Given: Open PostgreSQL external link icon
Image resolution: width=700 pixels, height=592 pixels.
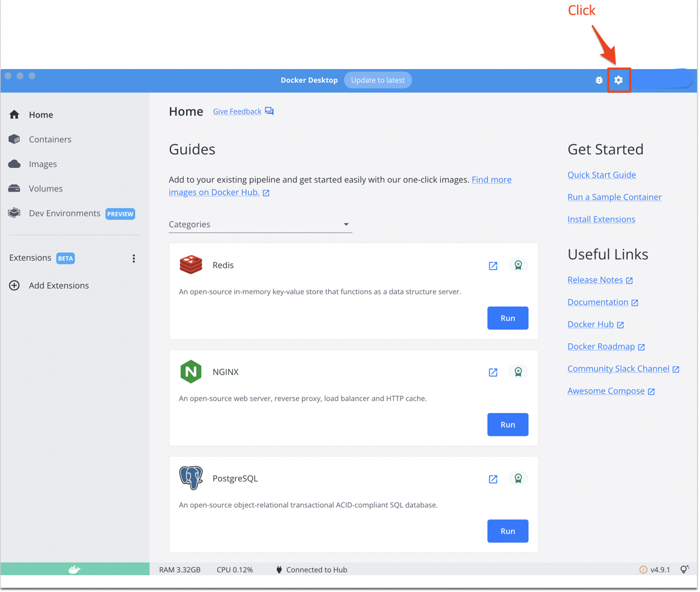Looking at the screenshot, I should tap(493, 480).
